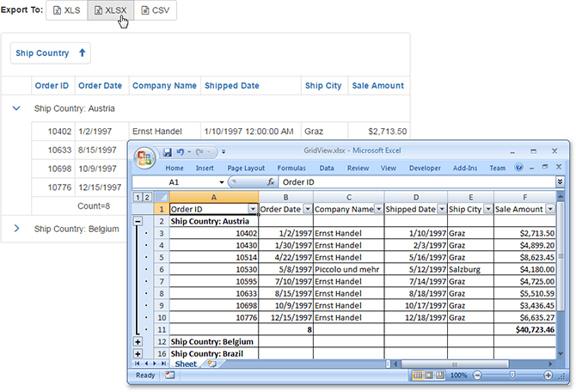Click the Ship Country group panel header
Viewport: 576px width, 392px height.
[x=51, y=53]
